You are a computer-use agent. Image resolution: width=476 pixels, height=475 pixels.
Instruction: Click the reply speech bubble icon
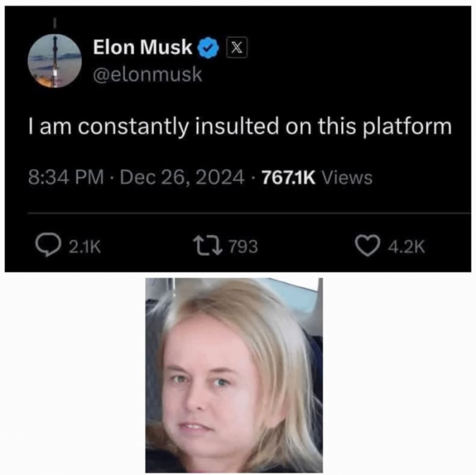pyautogui.click(x=47, y=246)
